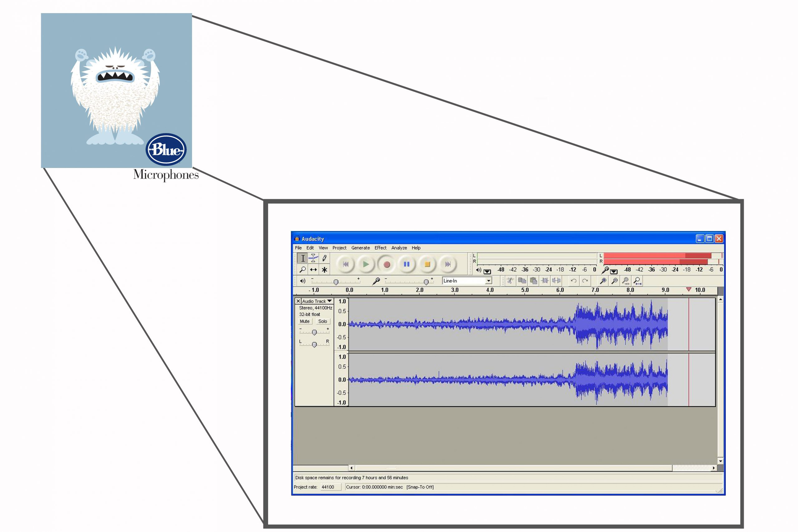Start recording with the Record button
This screenshot has width=798, height=532.
(387, 264)
